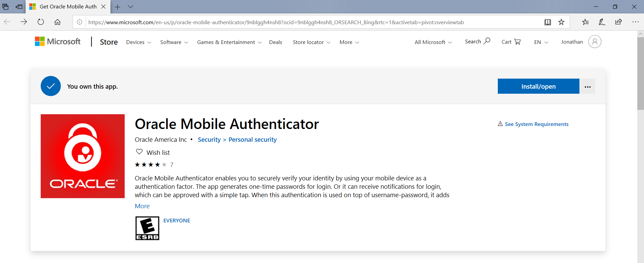Go to the Store home link
644x263 pixels.
coord(109,42)
